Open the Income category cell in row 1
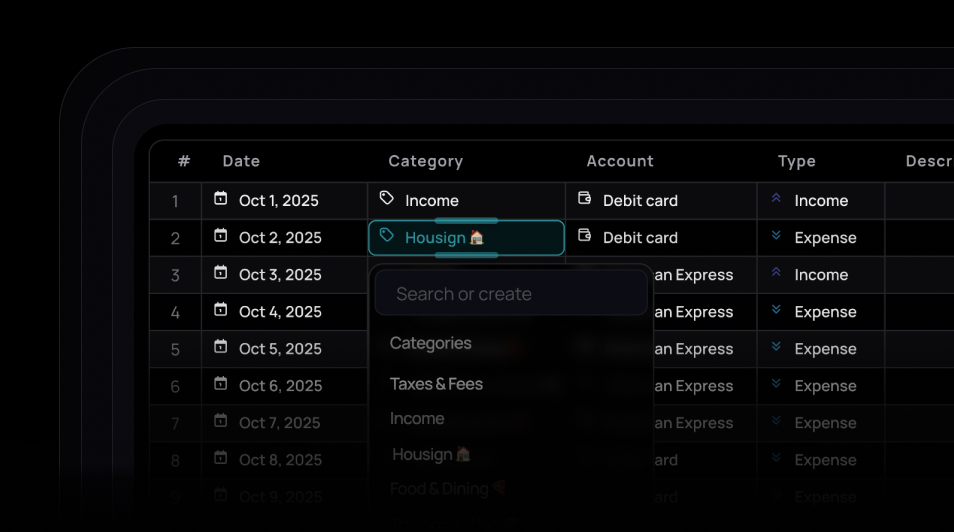954x532 pixels. point(466,201)
